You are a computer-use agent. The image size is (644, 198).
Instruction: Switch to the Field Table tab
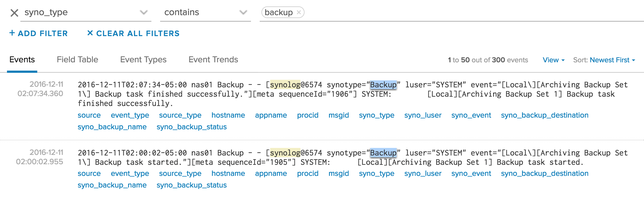77,60
